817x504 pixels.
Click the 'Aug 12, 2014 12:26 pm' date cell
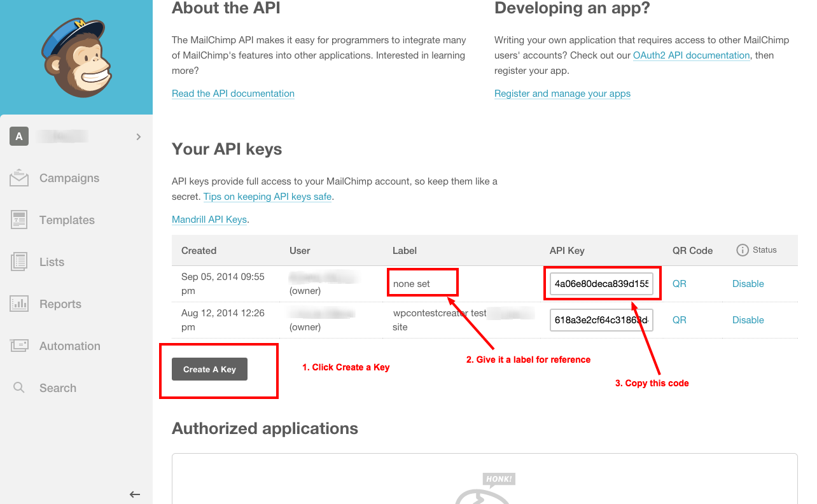tap(223, 320)
